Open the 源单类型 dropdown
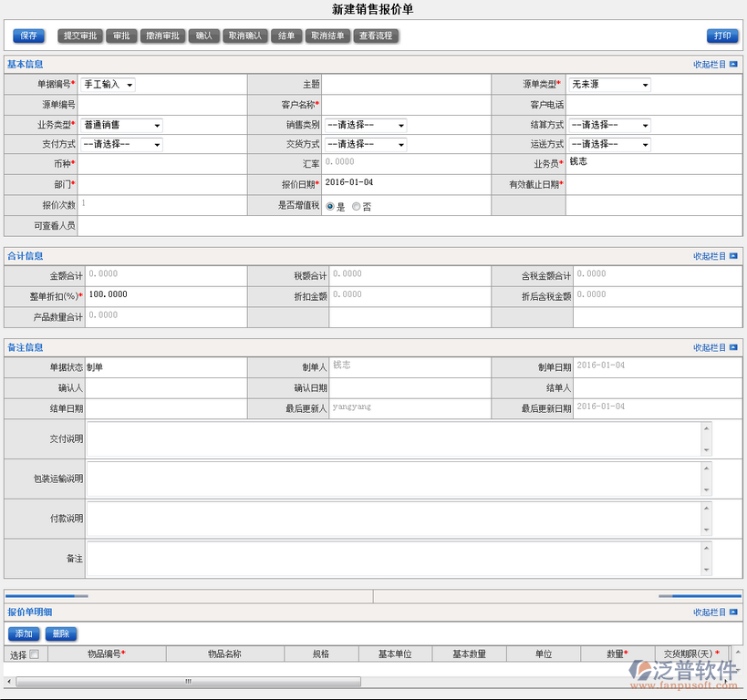This screenshot has width=747, height=700. point(609,85)
